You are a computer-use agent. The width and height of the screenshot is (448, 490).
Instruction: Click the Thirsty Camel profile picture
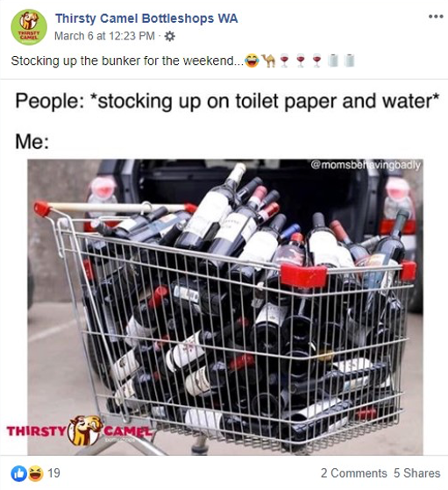click(29, 27)
